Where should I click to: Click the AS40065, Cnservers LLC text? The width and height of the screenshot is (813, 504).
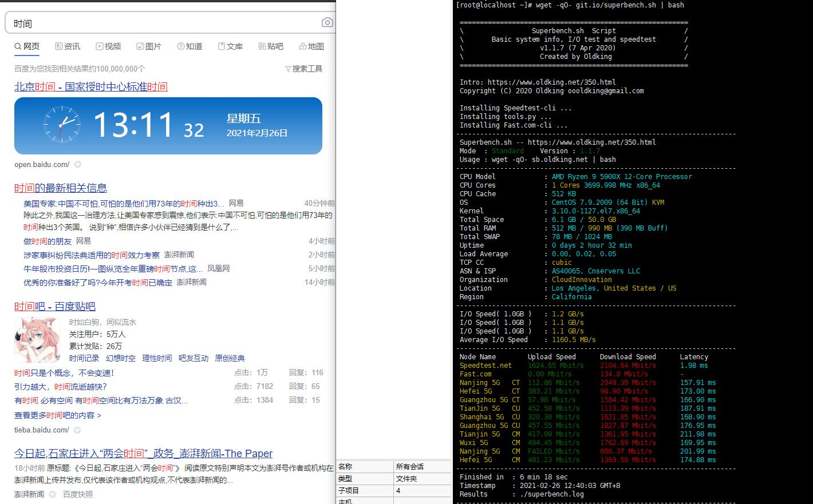[596, 271]
